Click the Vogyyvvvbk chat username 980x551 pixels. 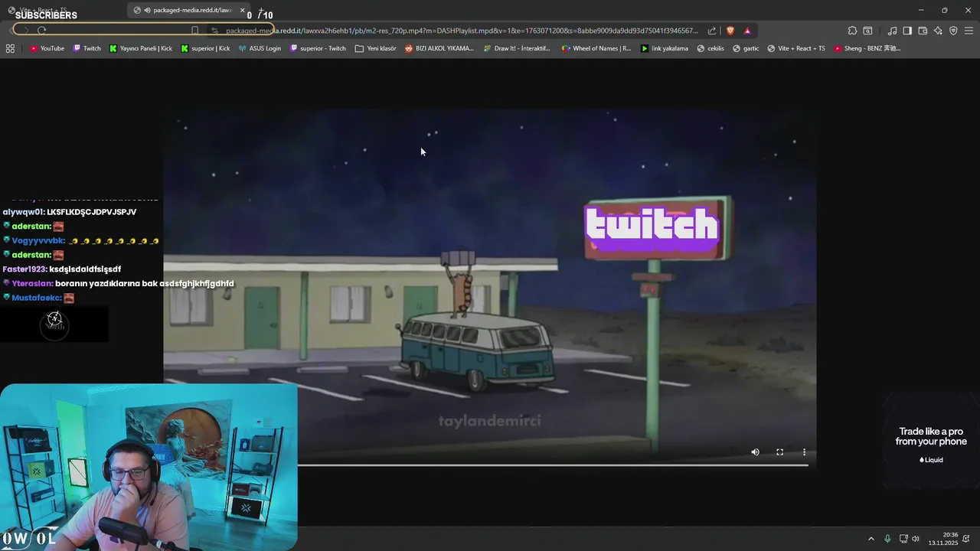tap(38, 240)
